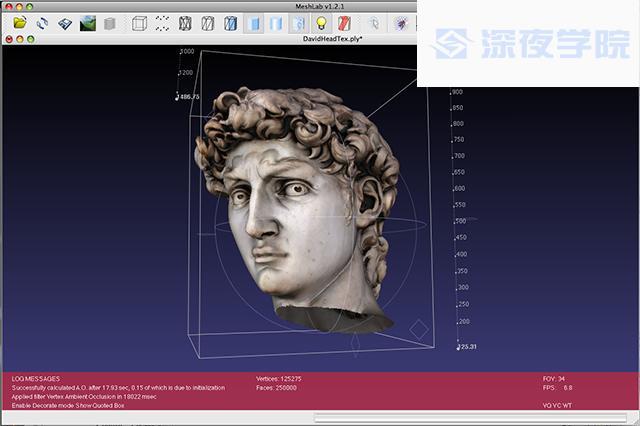This screenshot has height=426, width=640.
Task: Toggle the Texture render mode
Action: [299, 22]
